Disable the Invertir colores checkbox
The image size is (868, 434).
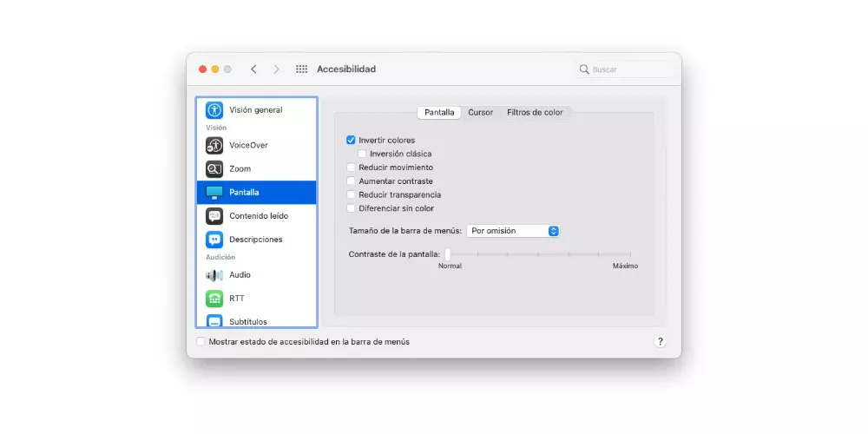click(x=352, y=140)
